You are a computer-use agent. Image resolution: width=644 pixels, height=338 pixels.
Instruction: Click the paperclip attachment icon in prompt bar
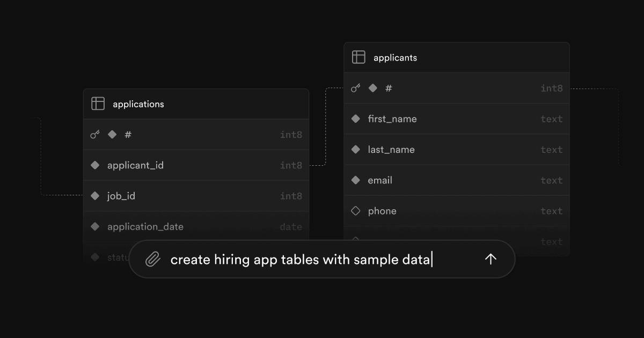click(153, 259)
